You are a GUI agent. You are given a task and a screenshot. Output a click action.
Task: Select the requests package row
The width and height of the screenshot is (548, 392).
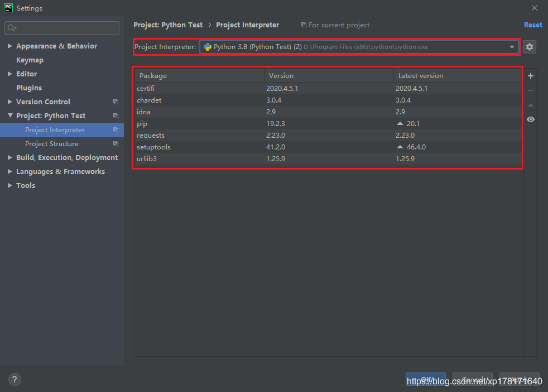click(x=329, y=135)
